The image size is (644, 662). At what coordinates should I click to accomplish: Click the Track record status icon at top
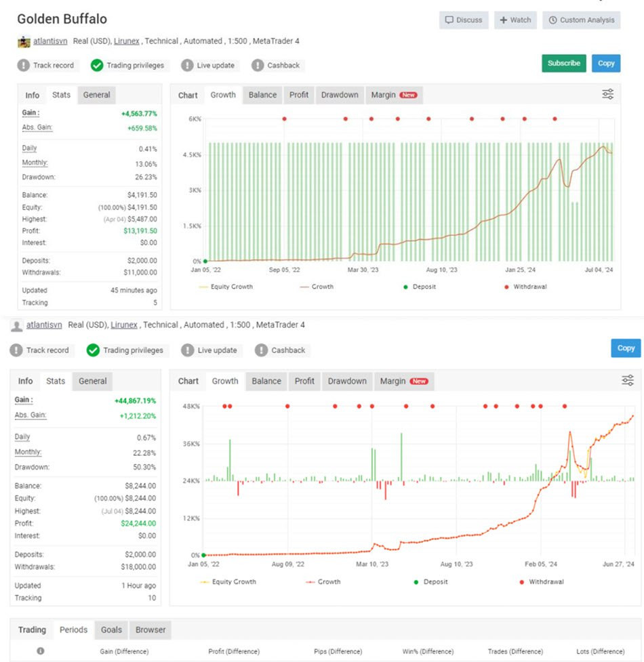tap(24, 66)
